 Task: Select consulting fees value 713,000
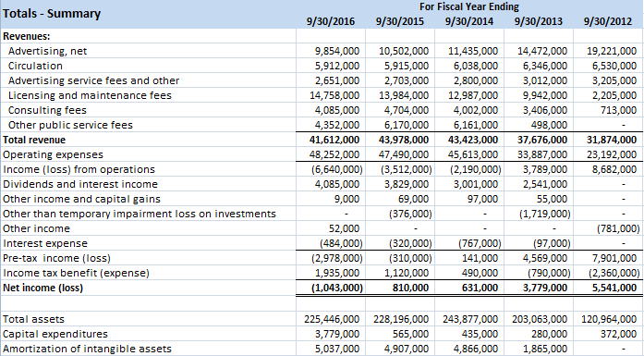pos(618,110)
